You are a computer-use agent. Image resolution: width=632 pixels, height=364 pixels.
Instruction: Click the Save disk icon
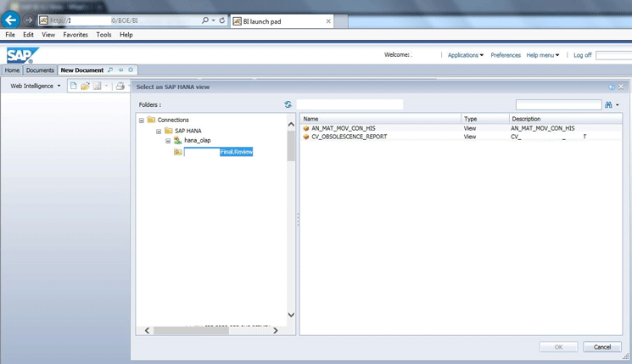[98, 86]
